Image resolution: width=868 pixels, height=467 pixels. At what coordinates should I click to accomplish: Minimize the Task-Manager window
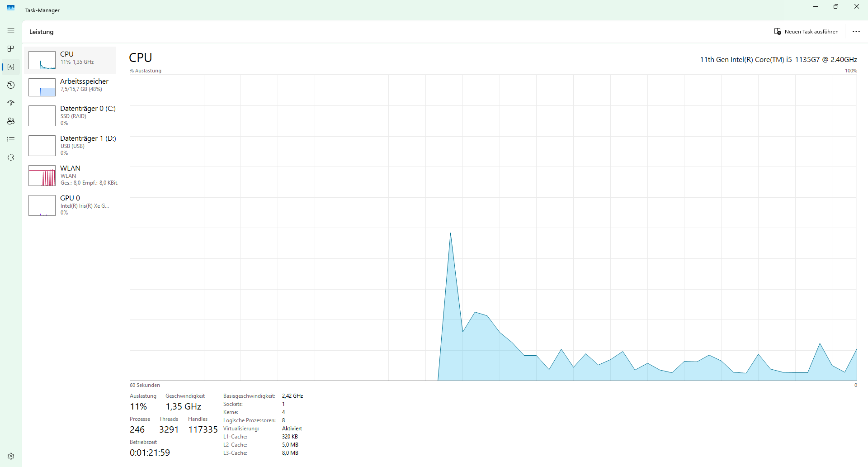[816, 7]
